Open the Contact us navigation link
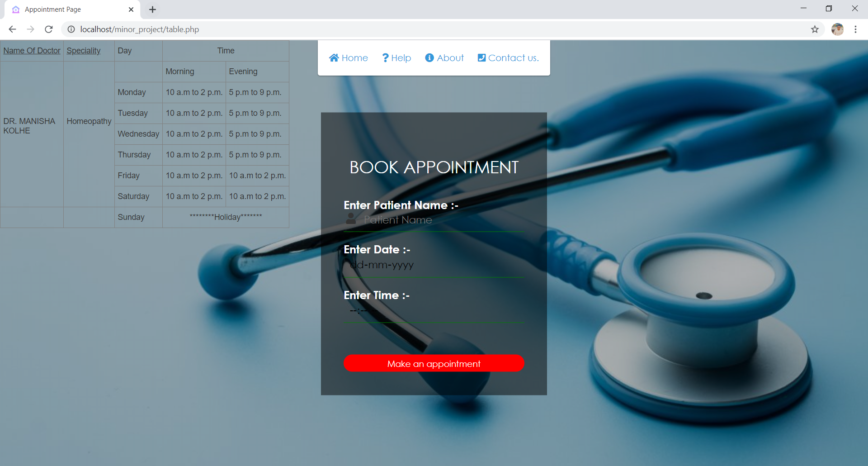 (x=508, y=58)
